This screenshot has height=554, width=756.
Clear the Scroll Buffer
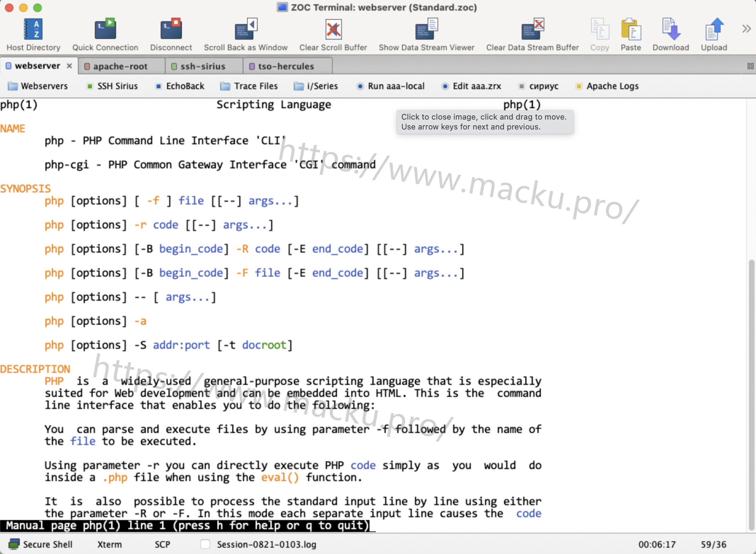pyautogui.click(x=333, y=34)
